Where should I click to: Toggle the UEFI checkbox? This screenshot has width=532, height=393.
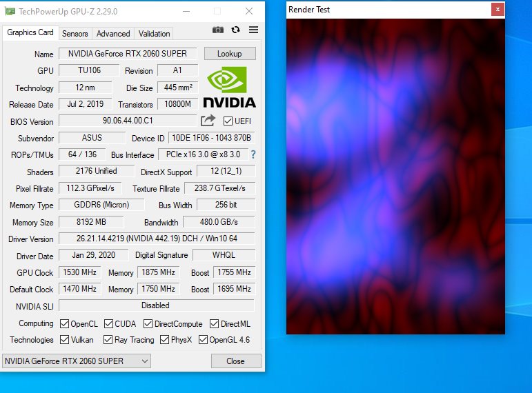[228, 121]
